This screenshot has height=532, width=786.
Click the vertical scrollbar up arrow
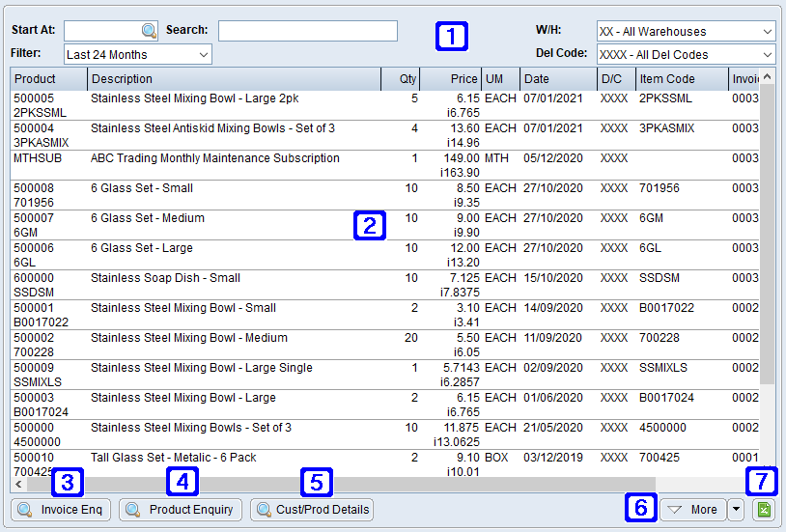767,76
